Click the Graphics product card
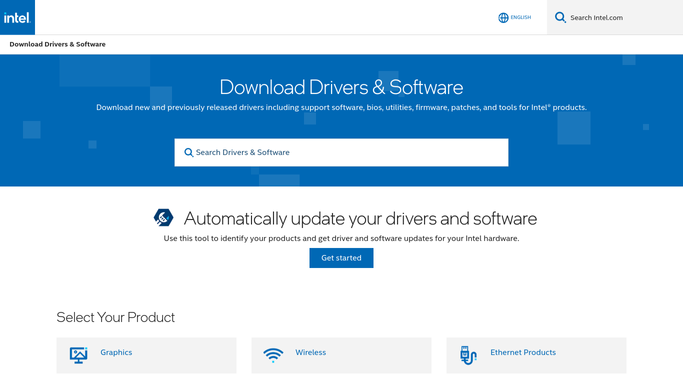 (x=146, y=355)
